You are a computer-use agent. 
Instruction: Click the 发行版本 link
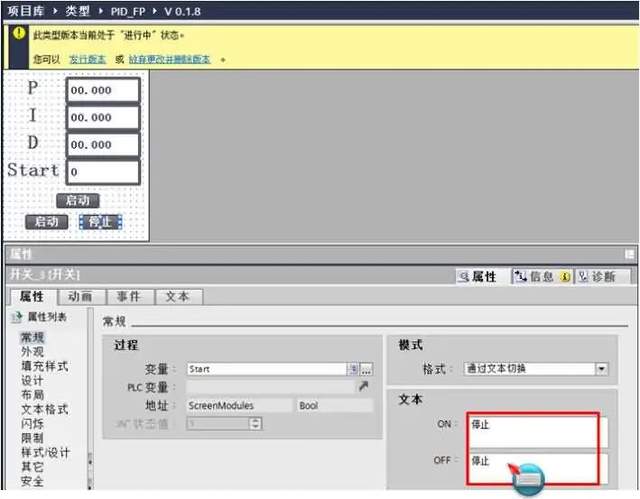click(87, 60)
